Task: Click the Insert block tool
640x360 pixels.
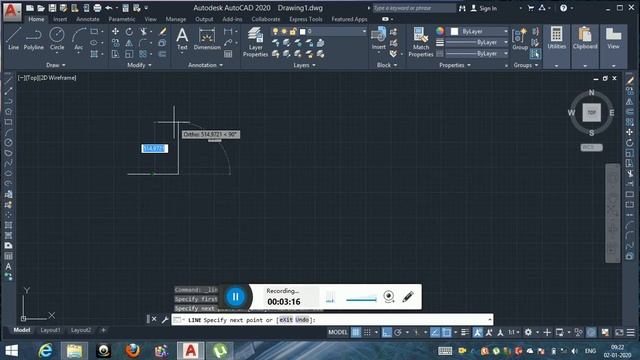Action: pyautogui.click(x=378, y=39)
